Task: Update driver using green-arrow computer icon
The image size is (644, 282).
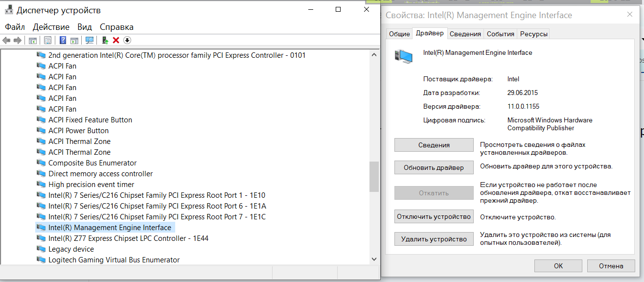Action: coord(105,40)
